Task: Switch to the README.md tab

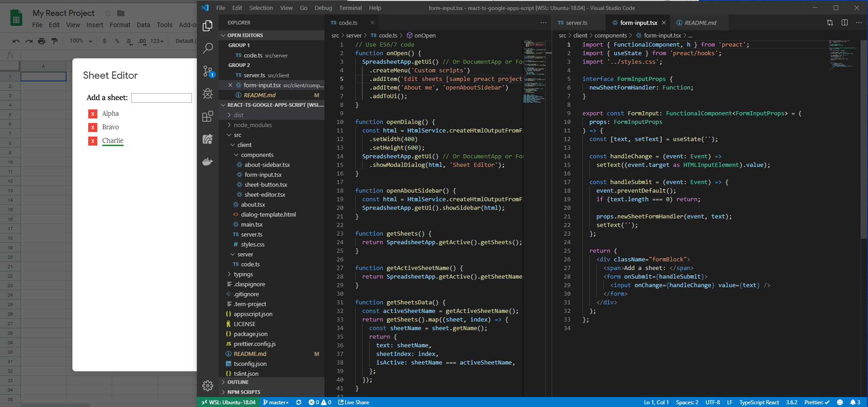Action: tap(700, 23)
